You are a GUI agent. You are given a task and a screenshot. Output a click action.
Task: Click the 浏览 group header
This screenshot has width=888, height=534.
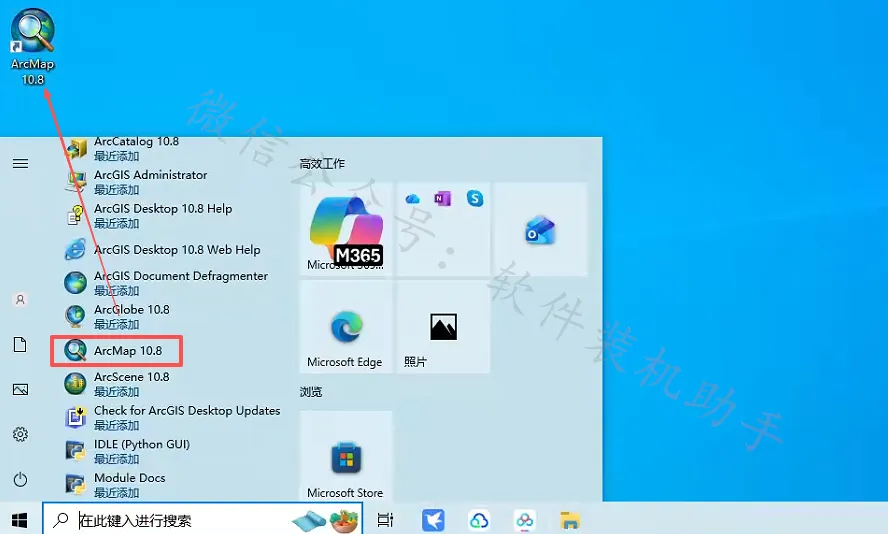311,392
